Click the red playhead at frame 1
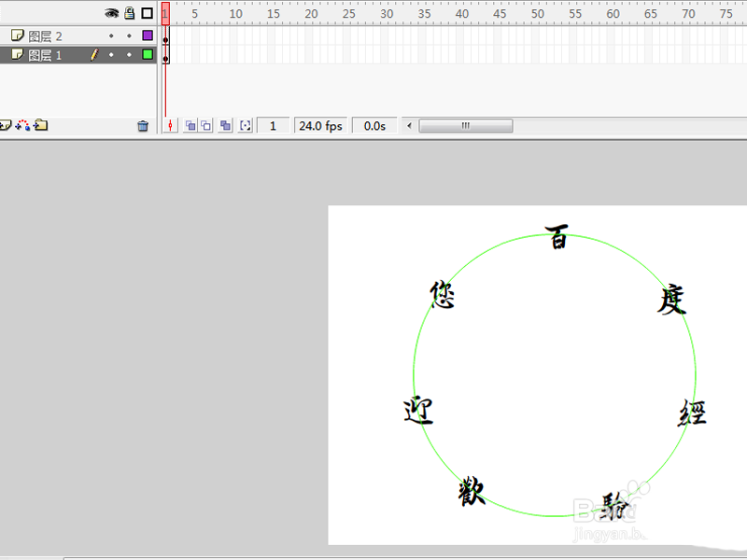The height and width of the screenshot is (560, 747). coord(165,13)
